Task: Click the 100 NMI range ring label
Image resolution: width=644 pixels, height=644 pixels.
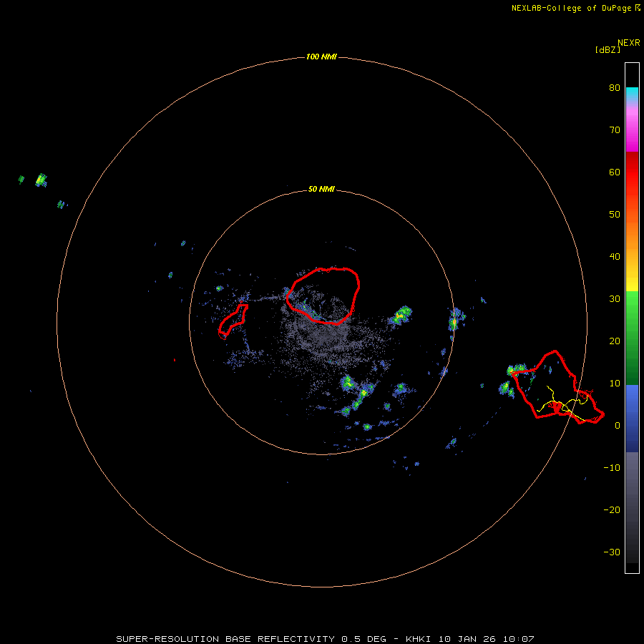Action: coord(321,57)
